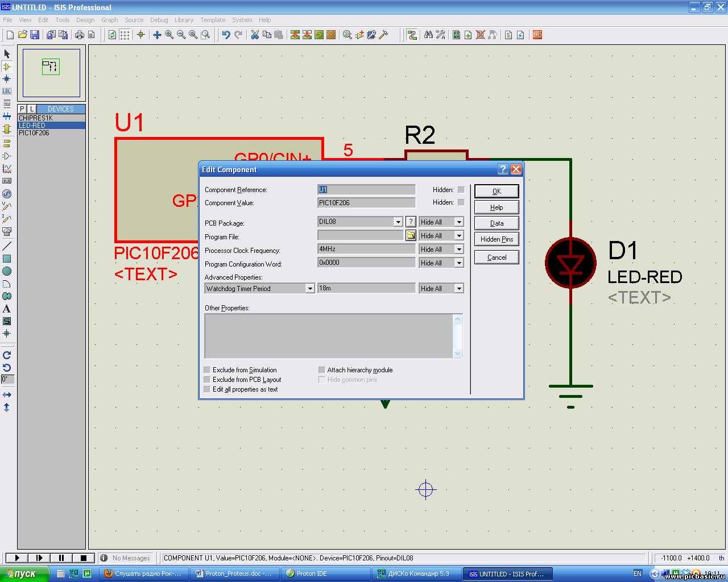
Task: Zoom in on the schematic
Action: 169,35
